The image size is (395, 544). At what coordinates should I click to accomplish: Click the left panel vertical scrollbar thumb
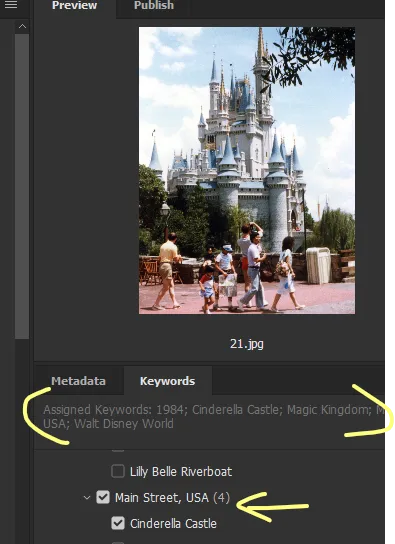(22, 186)
